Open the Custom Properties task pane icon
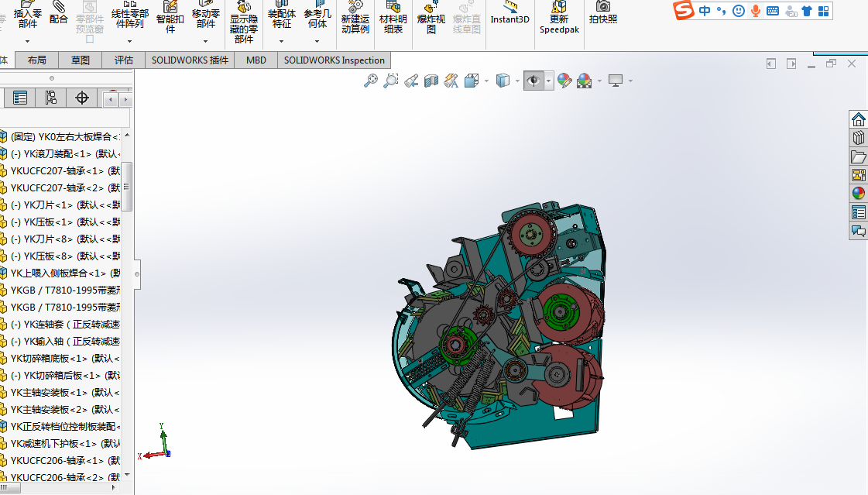Image resolution: width=868 pixels, height=495 pixels. [x=859, y=212]
